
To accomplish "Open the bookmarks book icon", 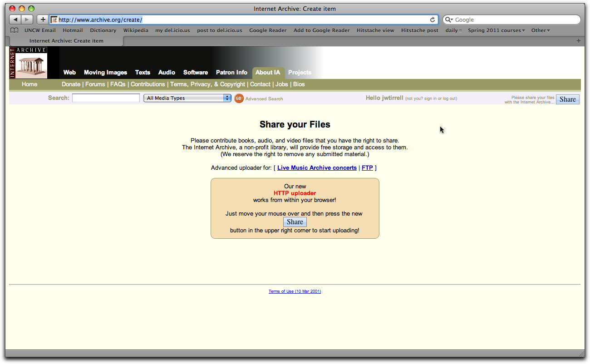I will 15,30.
